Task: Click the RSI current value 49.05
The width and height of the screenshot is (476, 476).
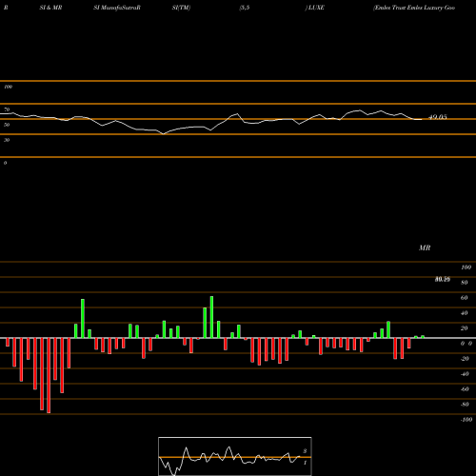Action: [x=438, y=117]
